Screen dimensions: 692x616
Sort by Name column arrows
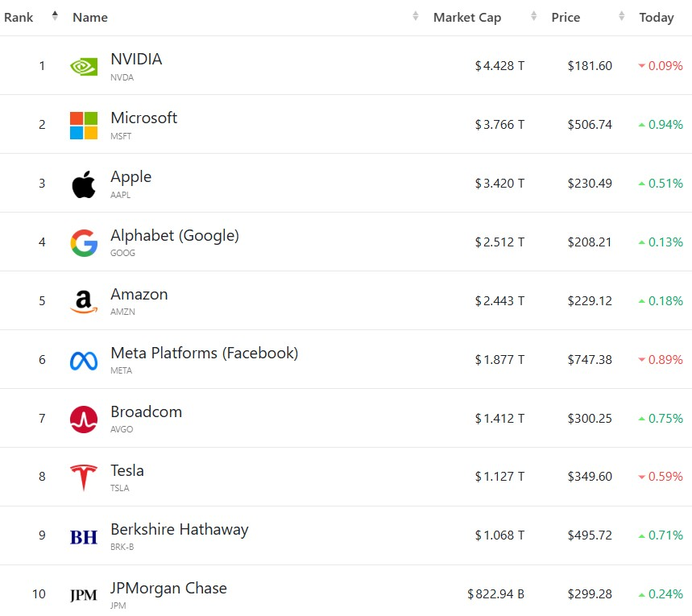(x=416, y=16)
